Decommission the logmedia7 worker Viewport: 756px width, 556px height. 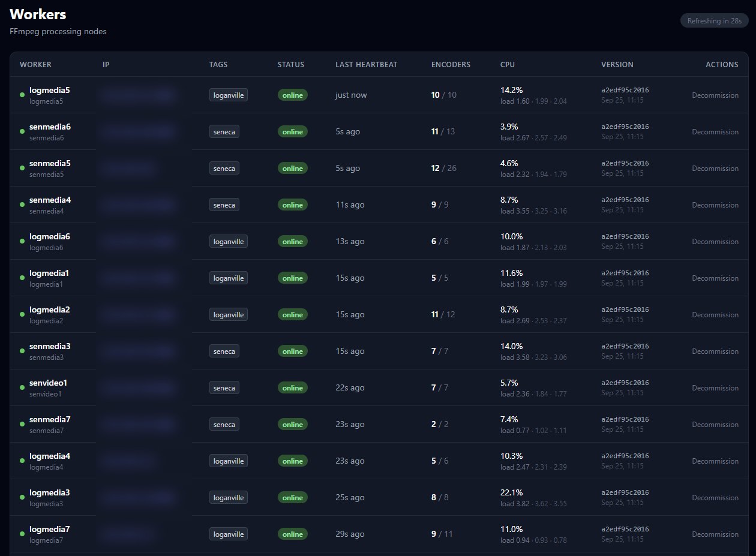[715, 534]
